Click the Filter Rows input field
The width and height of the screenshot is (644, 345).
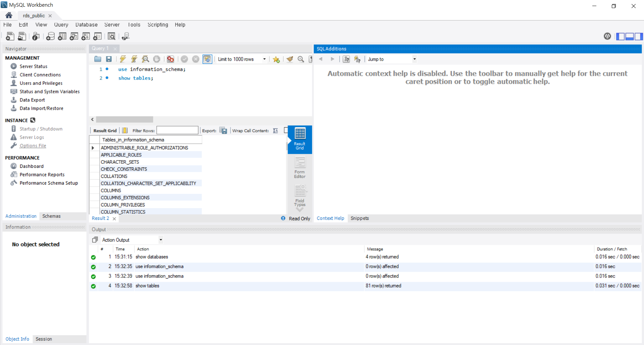[x=177, y=131]
